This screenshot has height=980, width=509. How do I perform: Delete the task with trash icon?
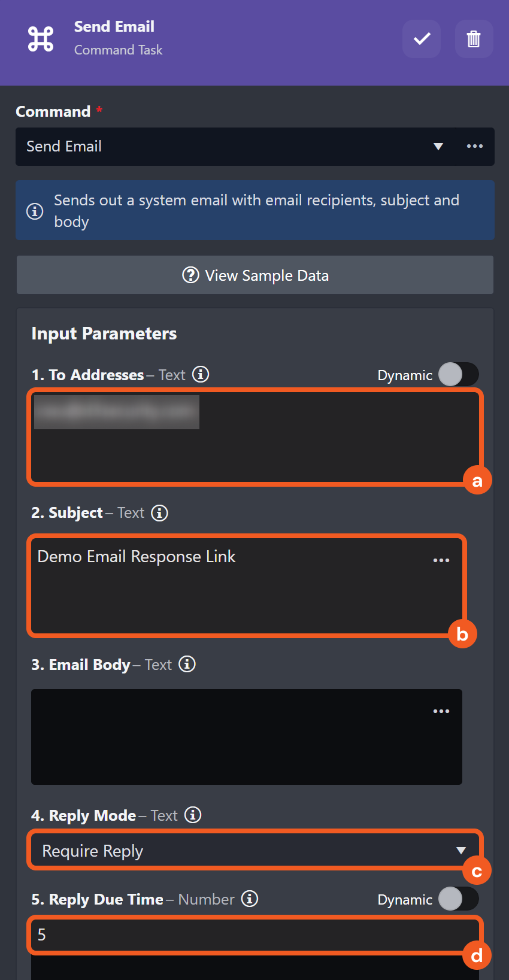click(x=474, y=39)
